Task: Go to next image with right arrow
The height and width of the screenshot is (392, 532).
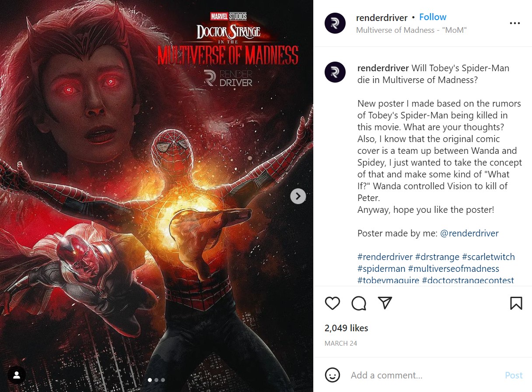Action: (x=298, y=196)
